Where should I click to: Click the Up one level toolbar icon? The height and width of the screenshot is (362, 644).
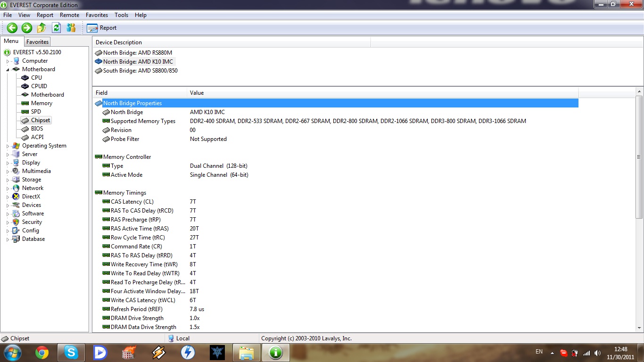click(41, 28)
